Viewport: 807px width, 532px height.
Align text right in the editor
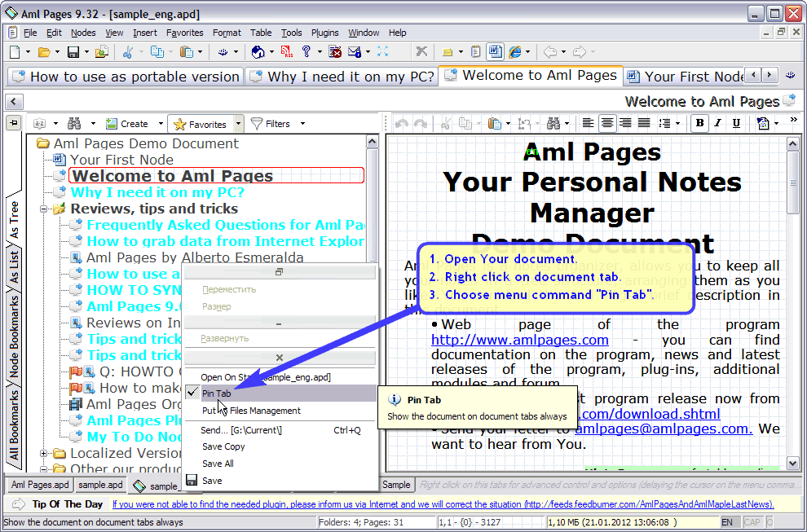[625, 123]
